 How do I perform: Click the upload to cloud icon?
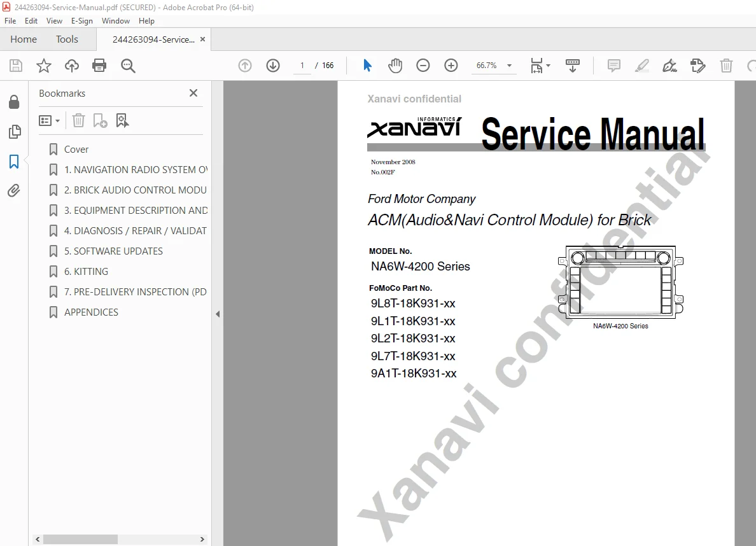coord(72,66)
